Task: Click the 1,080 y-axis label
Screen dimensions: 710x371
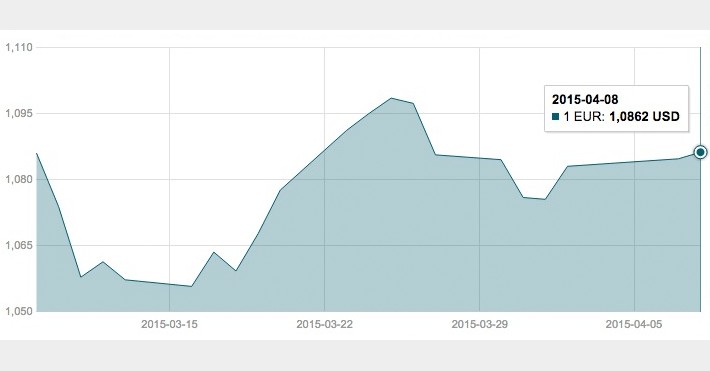Action: (x=19, y=179)
